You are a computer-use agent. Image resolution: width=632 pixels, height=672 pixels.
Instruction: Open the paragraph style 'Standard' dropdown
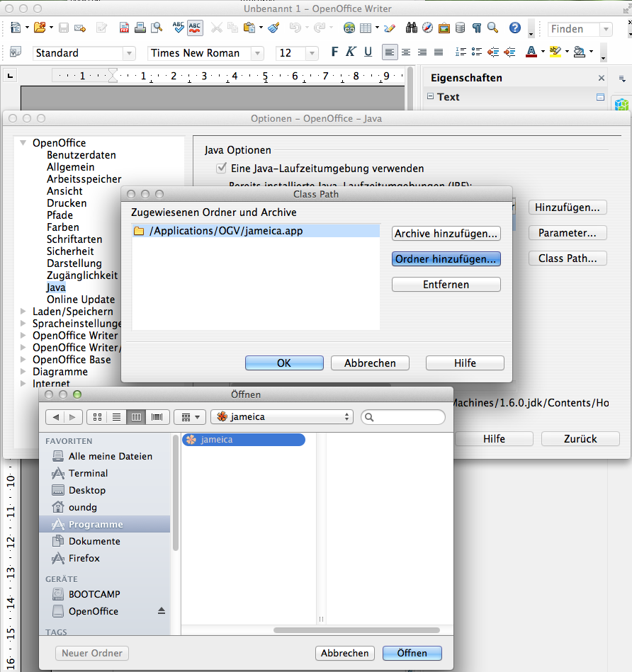pyautogui.click(x=129, y=53)
